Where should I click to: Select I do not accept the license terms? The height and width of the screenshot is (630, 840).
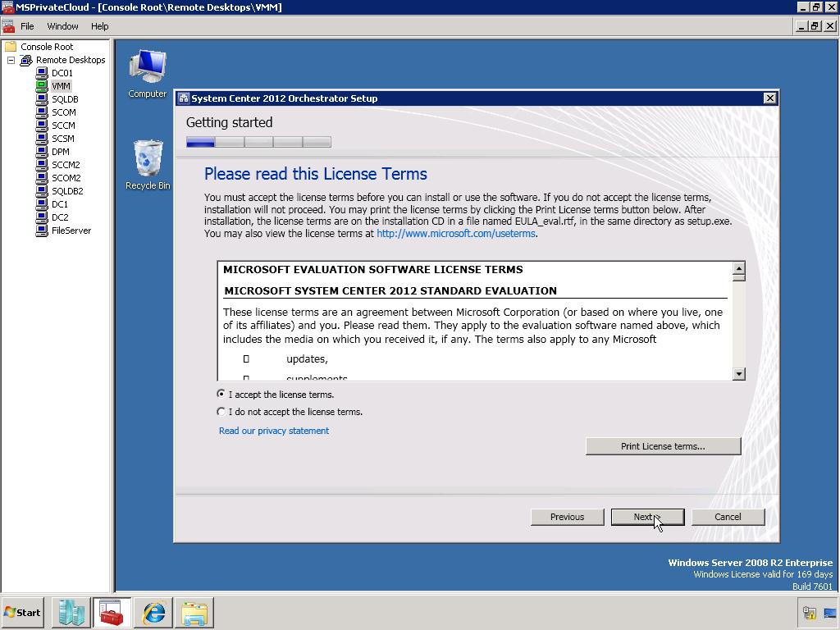[221, 412]
